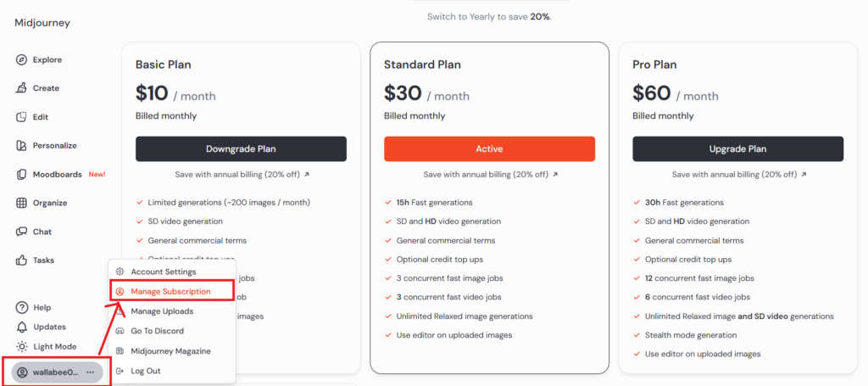Click the Upgrade Plan button
Image resolution: width=868 pixels, height=386 pixels.
(738, 149)
